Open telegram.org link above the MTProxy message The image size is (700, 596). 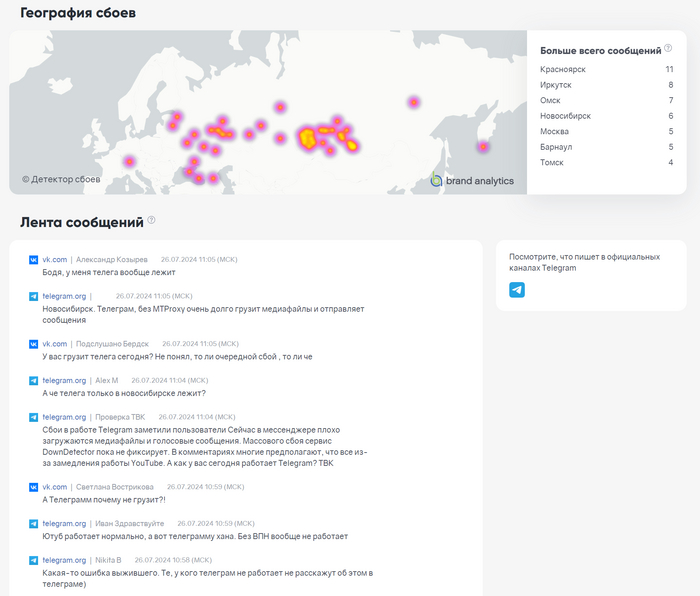pos(64,296)
